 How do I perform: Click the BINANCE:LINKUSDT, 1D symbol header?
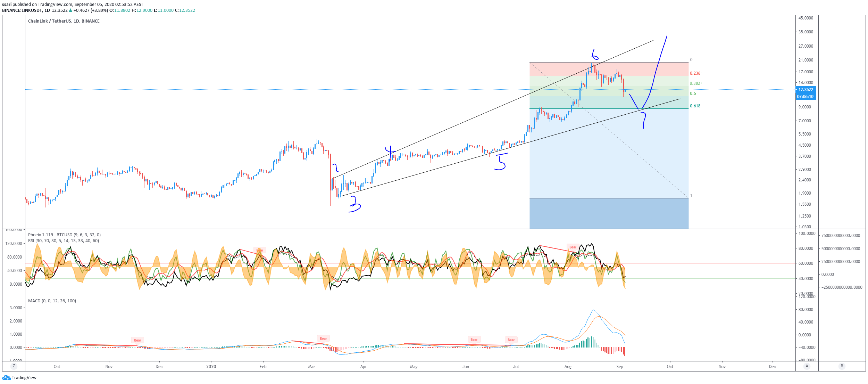pos(26,10)
